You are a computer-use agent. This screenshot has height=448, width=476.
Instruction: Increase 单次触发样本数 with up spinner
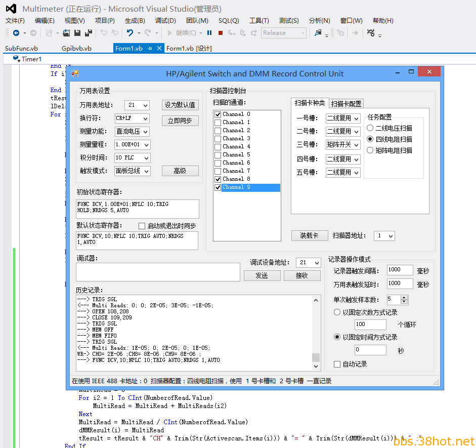(x=404, y=298)
